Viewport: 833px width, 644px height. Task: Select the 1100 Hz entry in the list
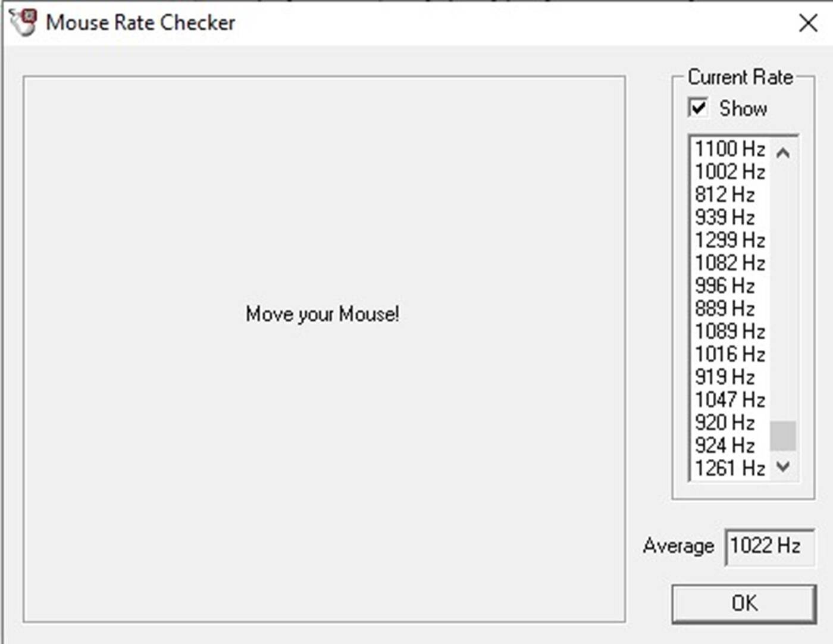(729, 149)
